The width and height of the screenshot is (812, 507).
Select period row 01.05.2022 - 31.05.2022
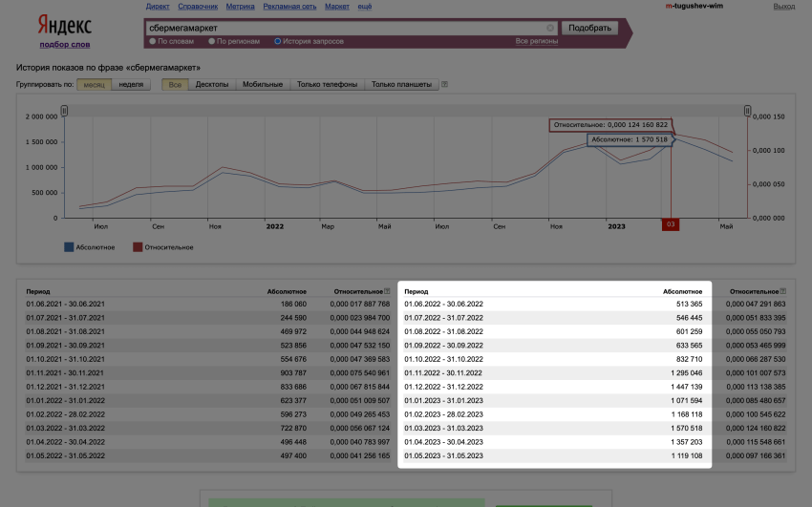tap(207, 455)
